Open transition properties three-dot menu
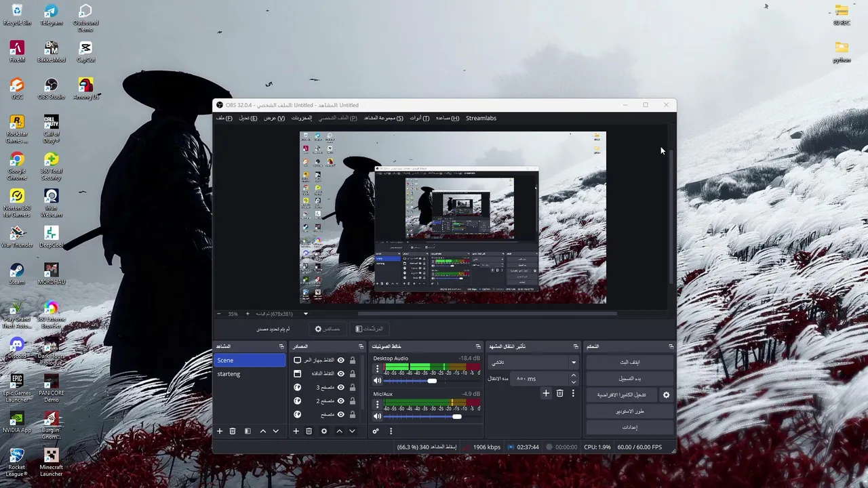Screen dimensions: 868x488 [x=573, y=393]
